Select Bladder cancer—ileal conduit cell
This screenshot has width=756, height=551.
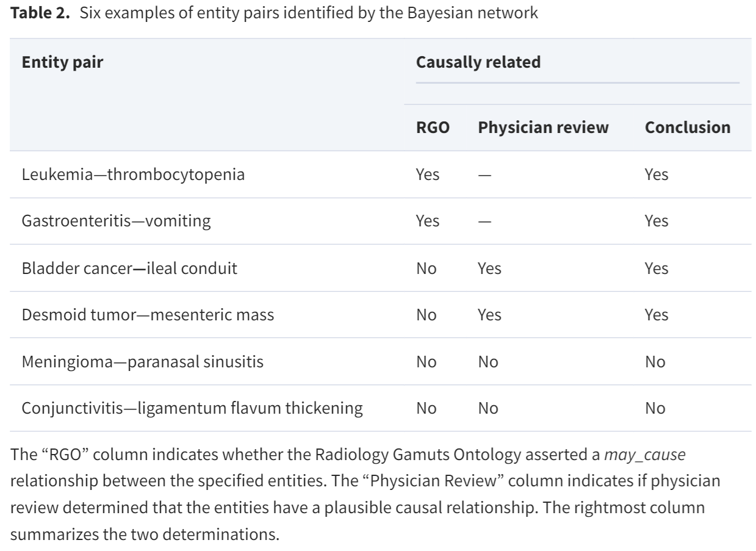pos(129,268)
